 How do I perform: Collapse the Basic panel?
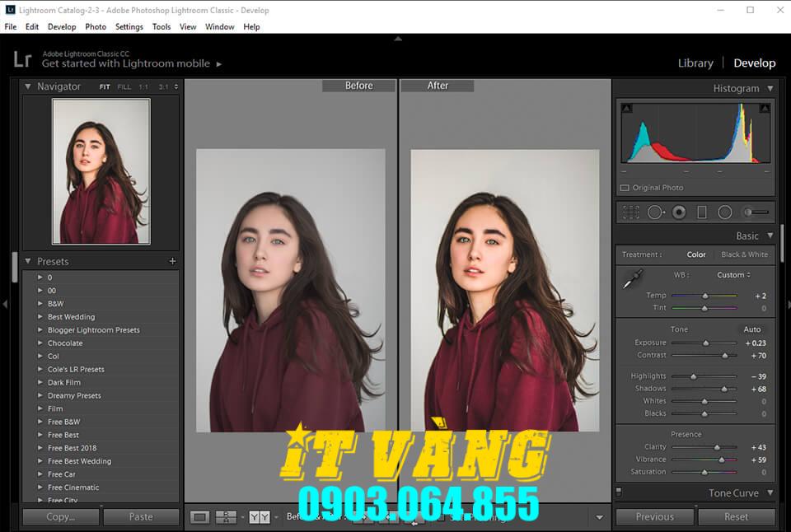click(770, 236)
